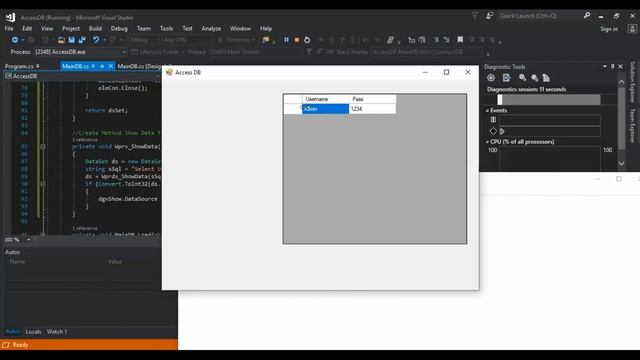Click the Access DB window app icon
The height and width of the screenshot is (360, 640).
click(169, 72)
